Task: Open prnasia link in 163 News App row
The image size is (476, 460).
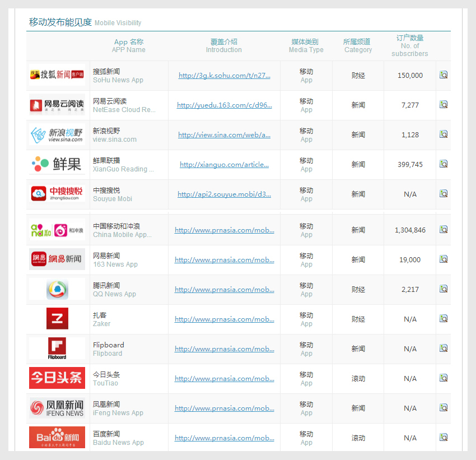Action: coord(224,260)
